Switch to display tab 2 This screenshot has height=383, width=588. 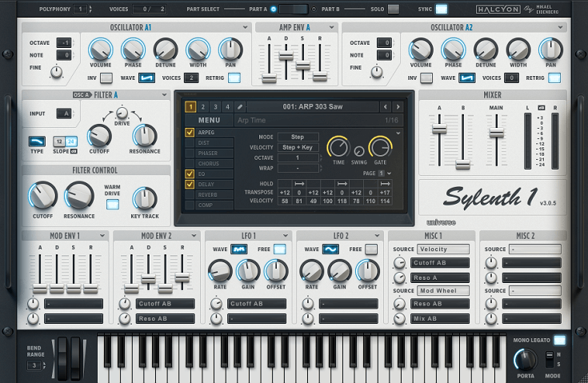(x=203, y=107)
